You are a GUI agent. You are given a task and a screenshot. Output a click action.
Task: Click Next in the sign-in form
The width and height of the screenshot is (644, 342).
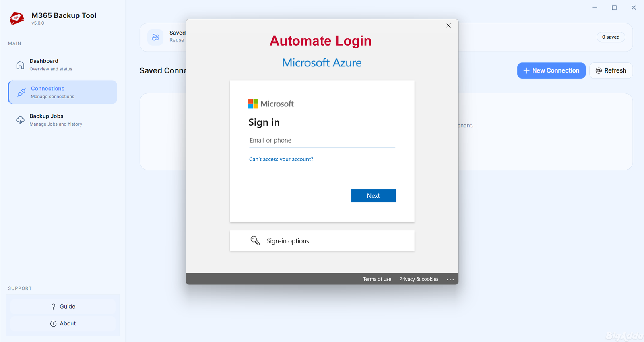[x=373, y=196]
